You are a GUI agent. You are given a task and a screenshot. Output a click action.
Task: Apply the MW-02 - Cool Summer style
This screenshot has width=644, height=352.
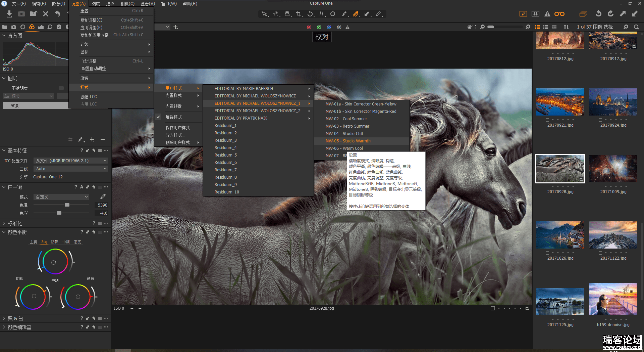362,119
